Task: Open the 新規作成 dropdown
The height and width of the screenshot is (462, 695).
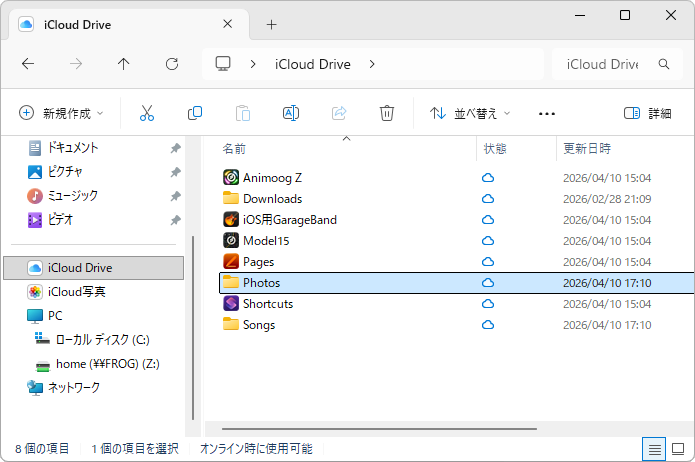Action: (x=61, y=113)
